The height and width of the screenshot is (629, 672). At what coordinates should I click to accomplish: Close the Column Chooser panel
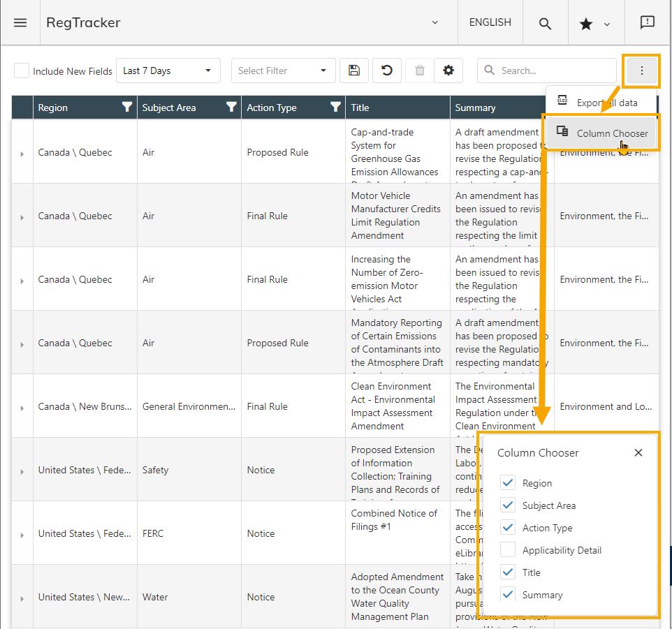[x=638, y=452]
